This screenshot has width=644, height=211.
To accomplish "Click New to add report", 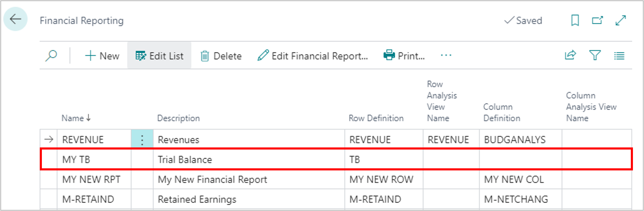I will click(x=102, y=56).
